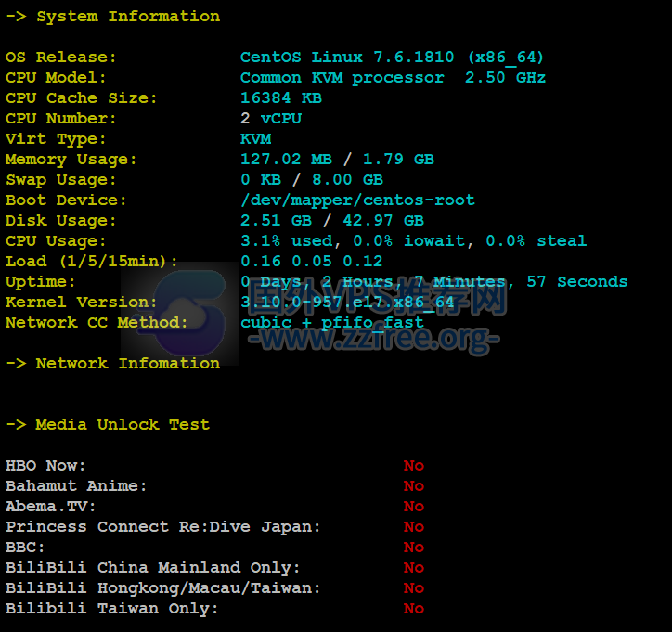Viewport: 672px width, 632px height.
Task: Select the 'Kernel Version:' label
Action: click(x=82, y=302)
